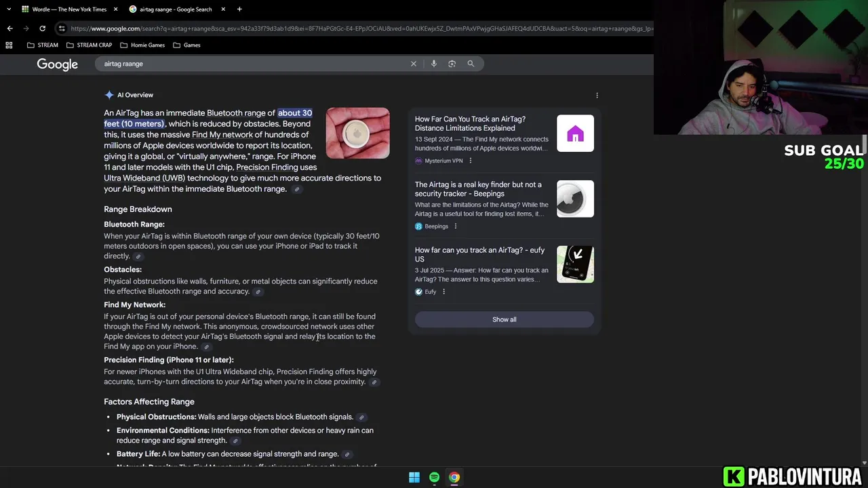Open the tab search dropdown arrow
868x488 pixels.
[x=8, y=9]
